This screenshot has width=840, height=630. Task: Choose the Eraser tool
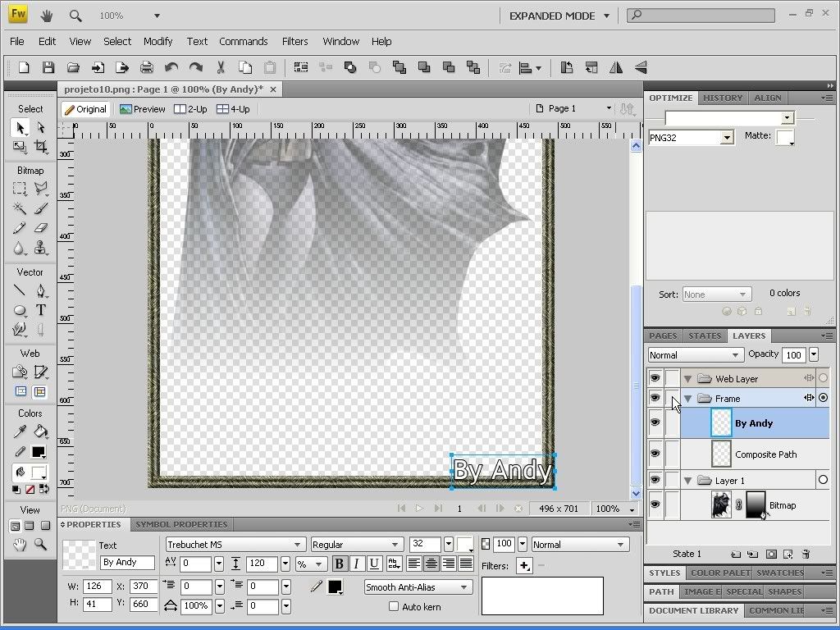[x=41, y=228]
